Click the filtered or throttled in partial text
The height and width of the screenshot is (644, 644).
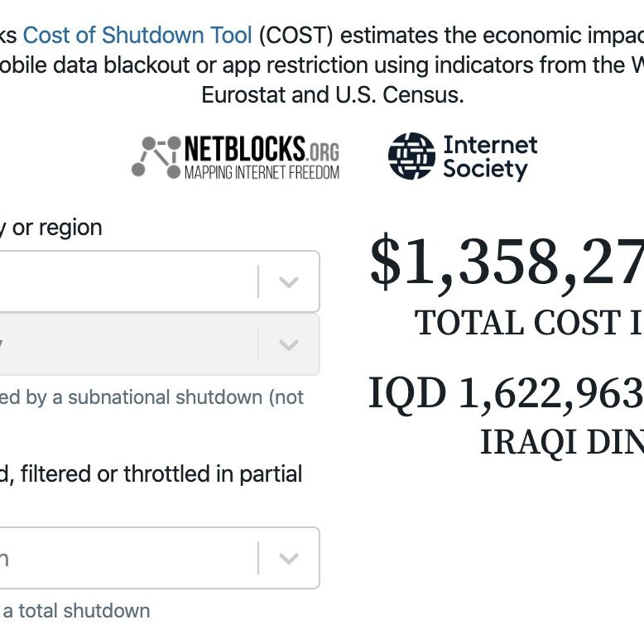151,473
